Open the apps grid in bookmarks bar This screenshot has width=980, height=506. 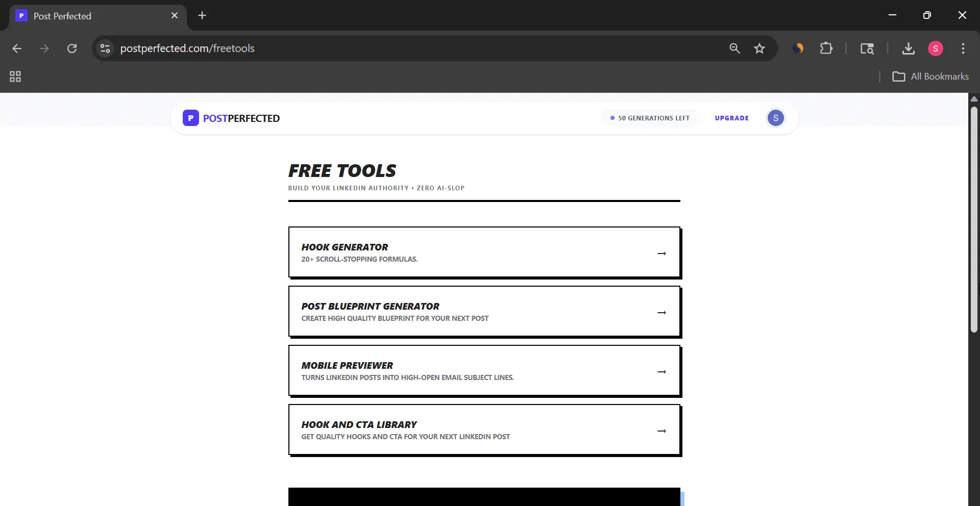coord(15,77)
